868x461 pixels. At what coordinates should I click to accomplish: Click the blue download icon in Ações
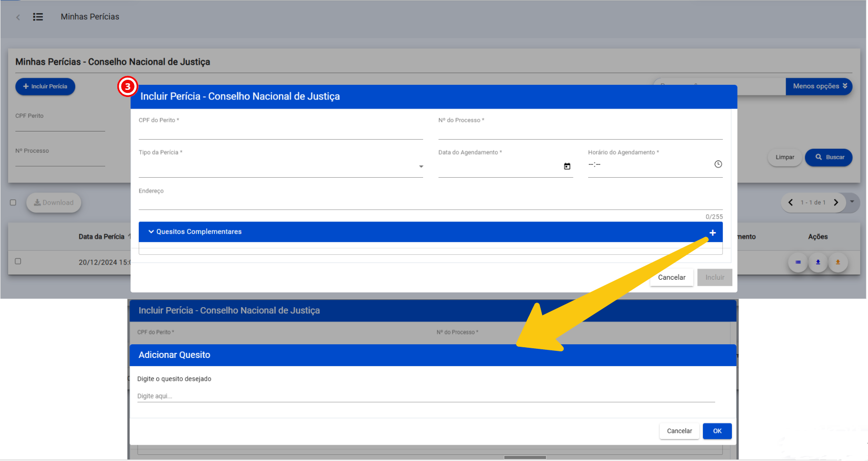click(818, 262)
